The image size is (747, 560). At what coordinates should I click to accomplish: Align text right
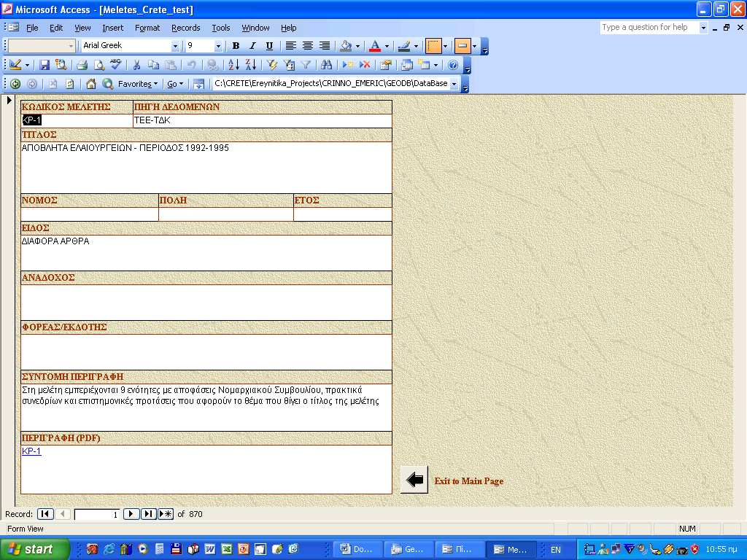325,46
